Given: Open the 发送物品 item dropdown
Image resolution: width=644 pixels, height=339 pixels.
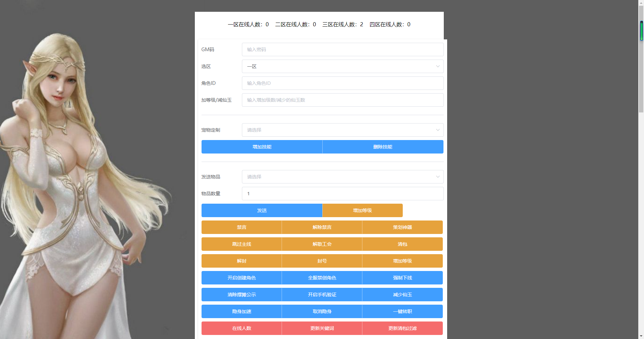Looking at the screenshot, I should pyautogui.click(x=342, y=177).
